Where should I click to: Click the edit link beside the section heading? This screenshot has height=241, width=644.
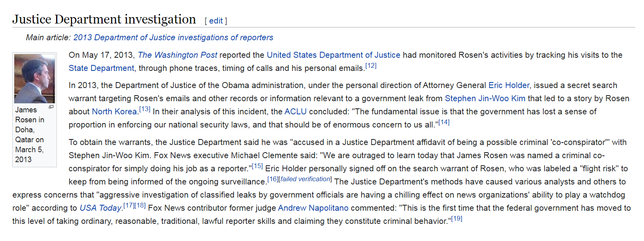(x=216, y=21)
